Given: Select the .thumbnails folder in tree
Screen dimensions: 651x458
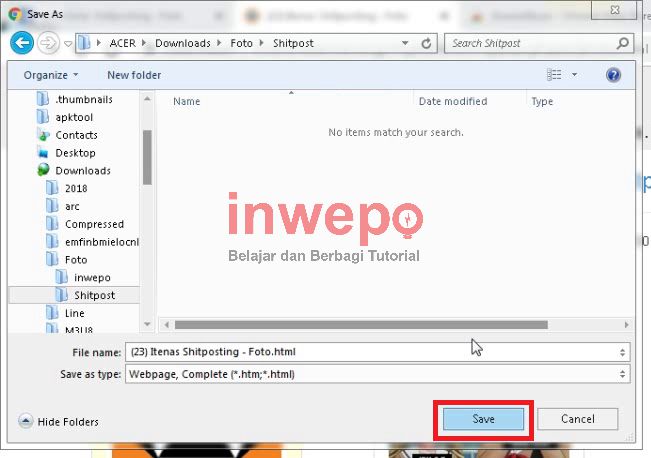Looking at the screenshot, I should tap(84, 100).
